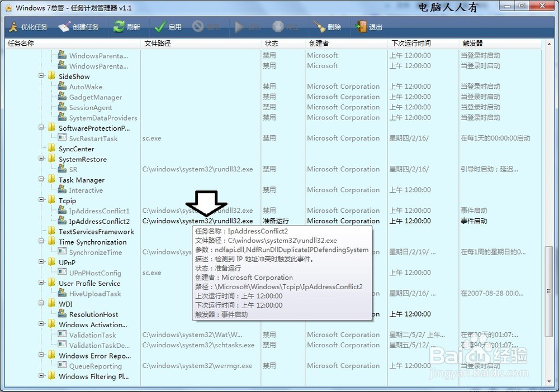This screenshot has width=559, height=392.
Task: Collapse the User Profile Service node
Action: pos(41,283)
